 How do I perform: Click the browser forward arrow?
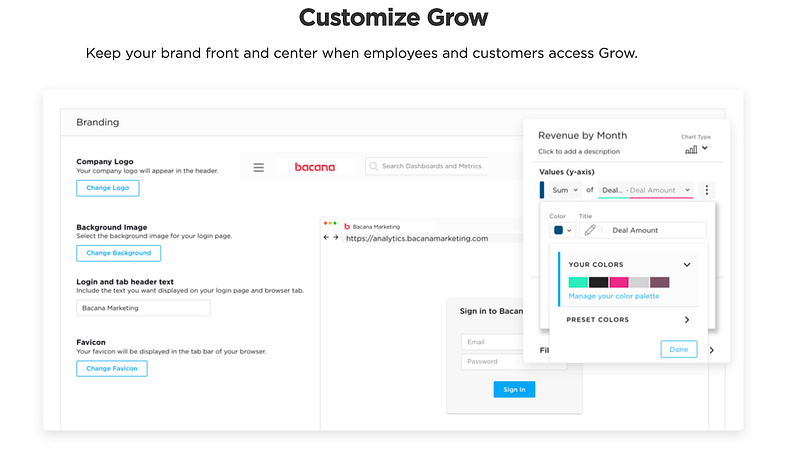click(x=337, y=238)
